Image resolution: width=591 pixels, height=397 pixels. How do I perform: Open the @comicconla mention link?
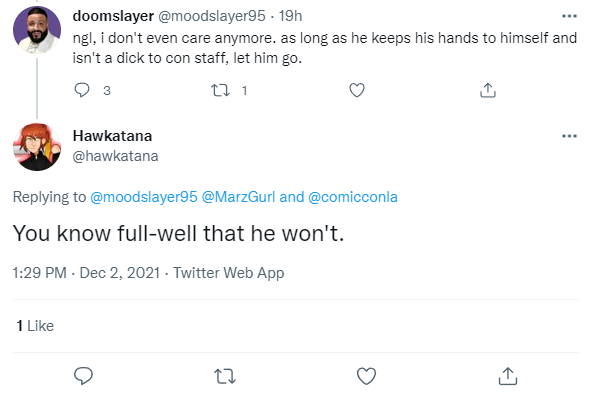(x=353, y=197)
